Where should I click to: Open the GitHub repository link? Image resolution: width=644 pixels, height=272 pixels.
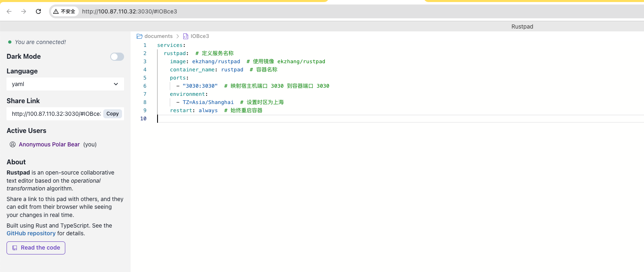(x=31, y=233)
